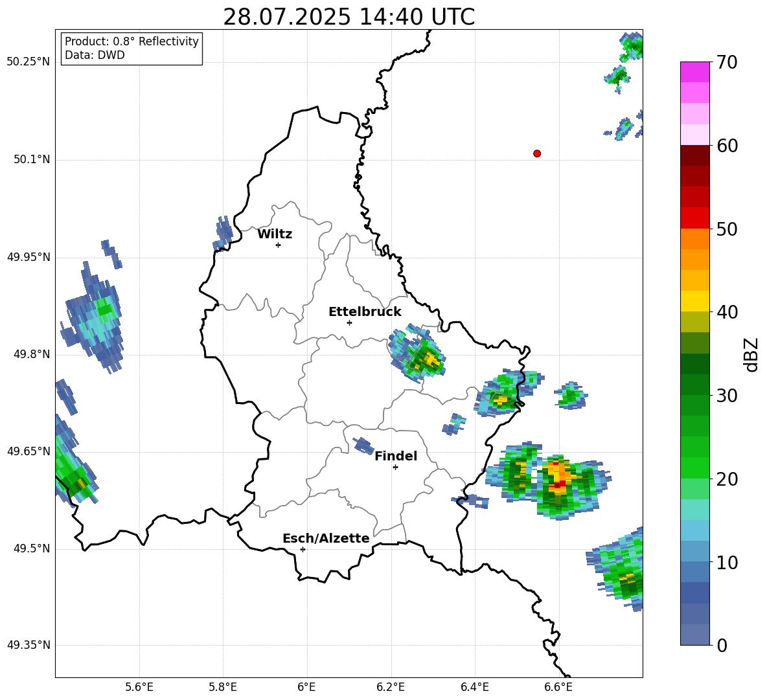
Task: Click the colorbar tick value 70
Action: pyautogui.click(x=726, y=63)
